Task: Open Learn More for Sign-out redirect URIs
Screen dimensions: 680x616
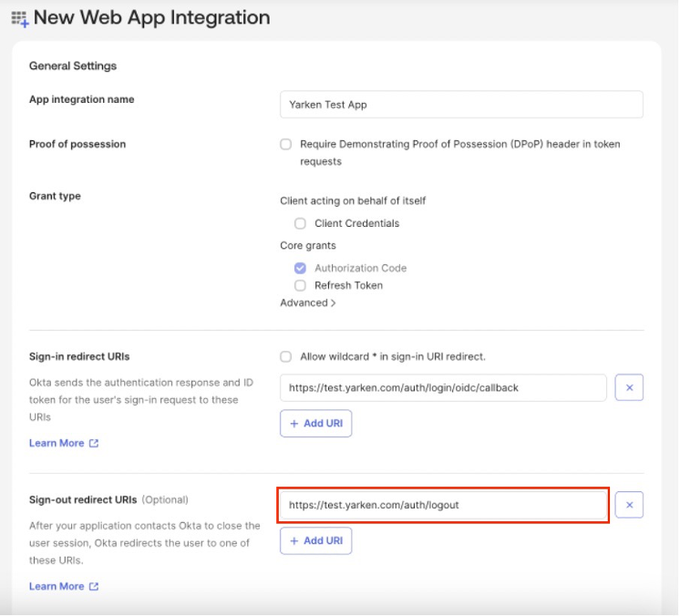Action: [x=57, y=587]
